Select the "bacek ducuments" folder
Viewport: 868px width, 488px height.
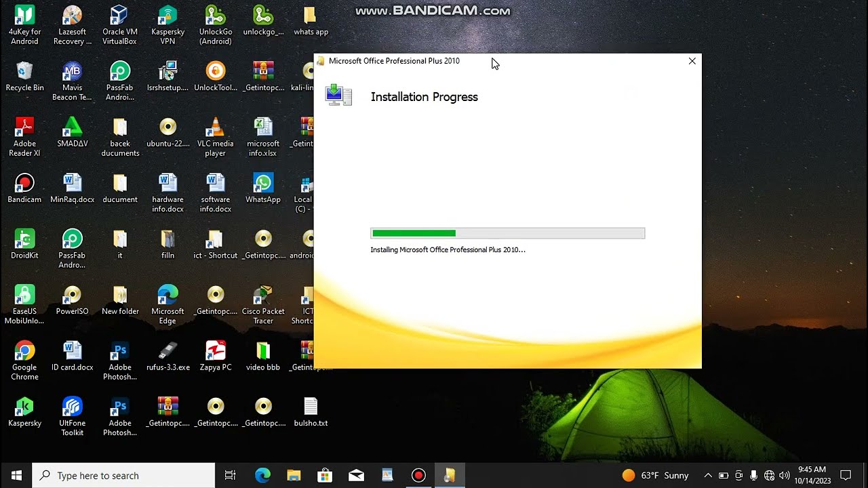click(120, 137)
